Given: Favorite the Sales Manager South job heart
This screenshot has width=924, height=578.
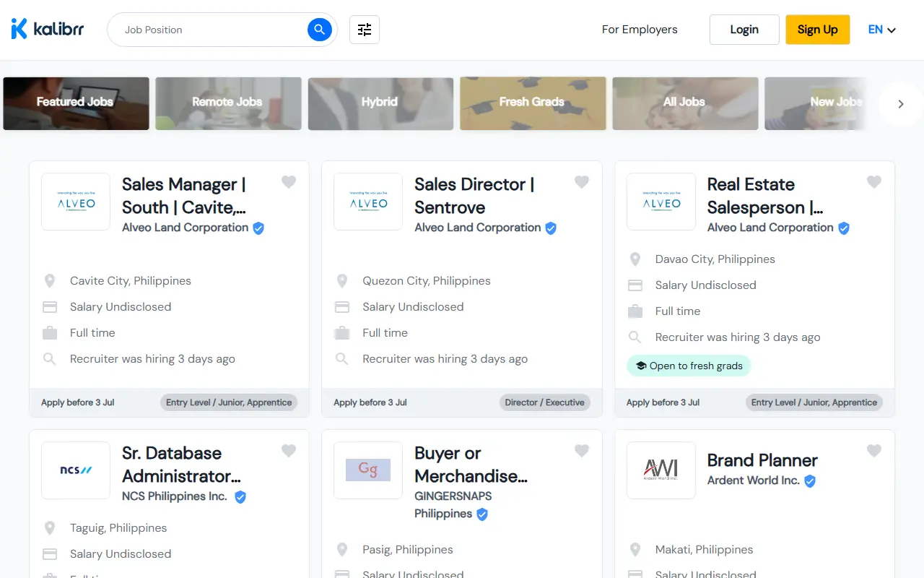Looking at the screenshot, I should tap(289, 182).
